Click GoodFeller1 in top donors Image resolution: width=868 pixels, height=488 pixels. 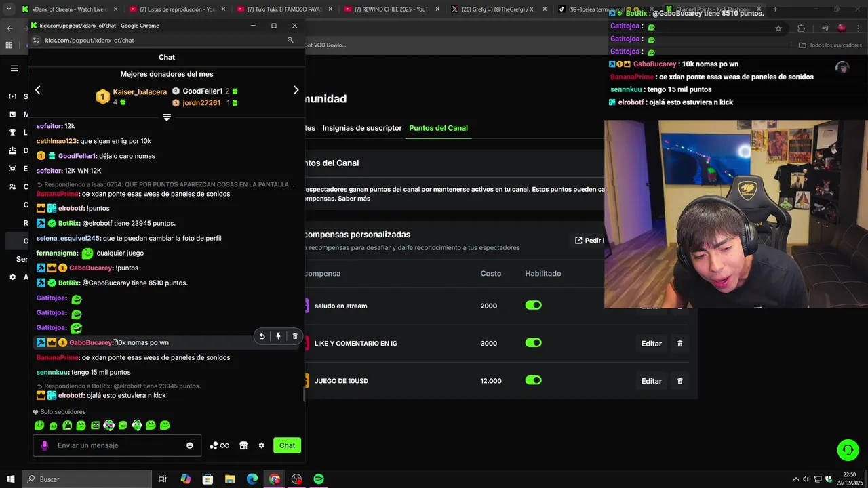point(203,91)
